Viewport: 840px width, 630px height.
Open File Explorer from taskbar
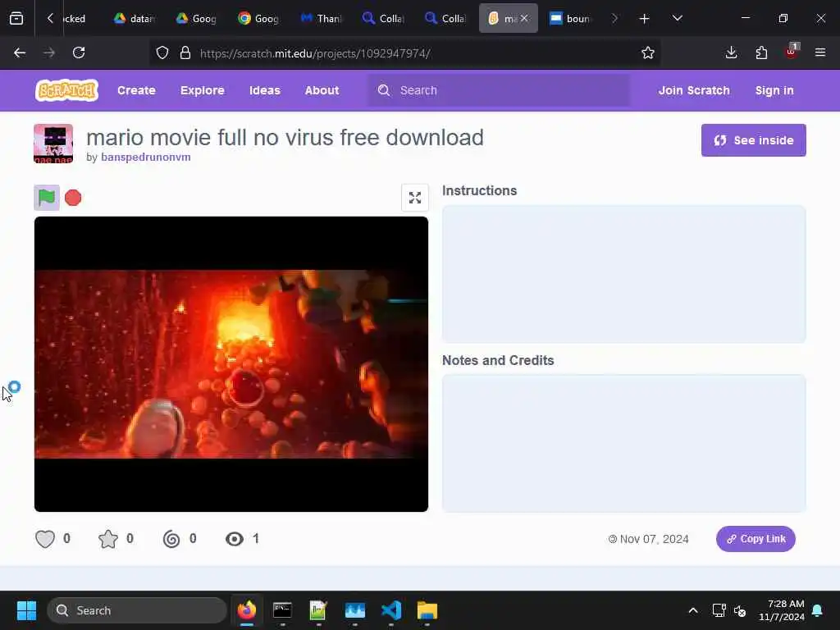[x=427, y=610]
